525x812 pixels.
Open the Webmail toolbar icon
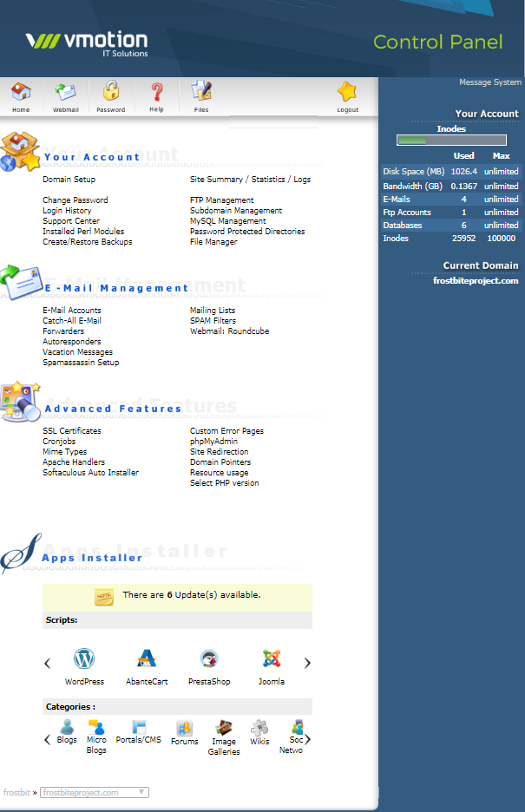pos(66,92)
